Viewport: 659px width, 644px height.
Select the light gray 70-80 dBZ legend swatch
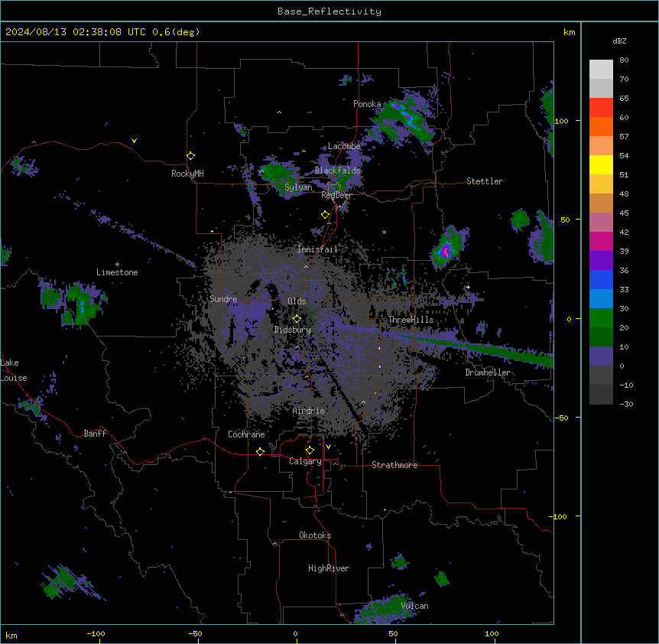(601, 70)
